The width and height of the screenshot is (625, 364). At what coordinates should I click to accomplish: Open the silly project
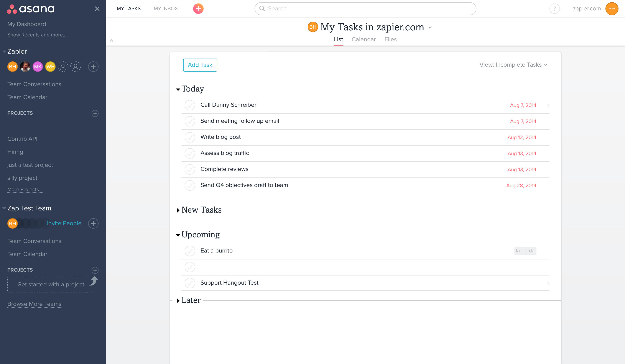(x=22, y=178)
